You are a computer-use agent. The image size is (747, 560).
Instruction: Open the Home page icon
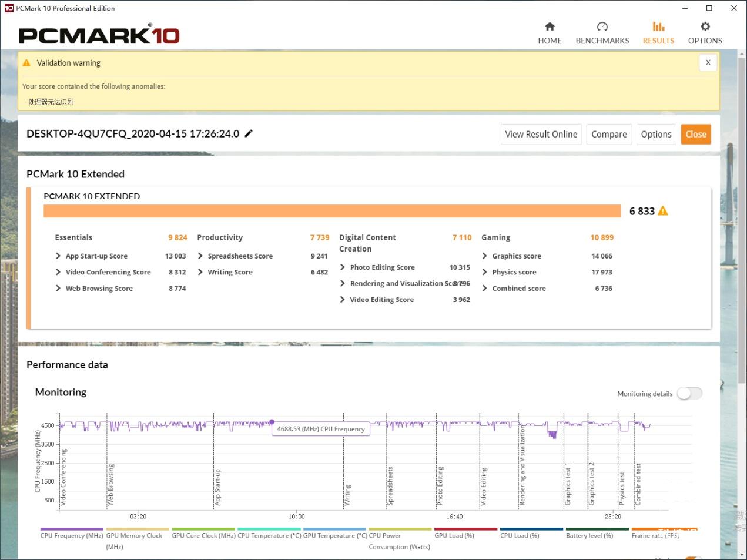click(x=550, y=26)
